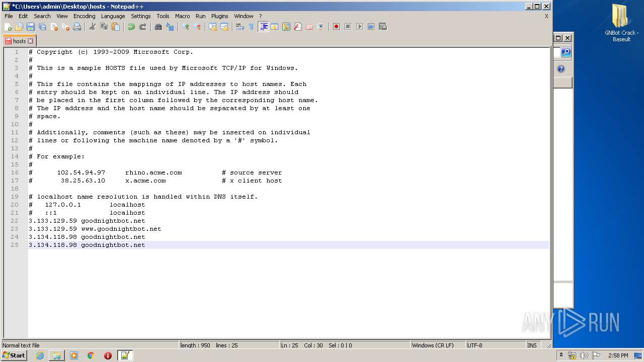Save the current recorded macro icon
This screenshot has height=362, width=644.
tap(382, 27)
